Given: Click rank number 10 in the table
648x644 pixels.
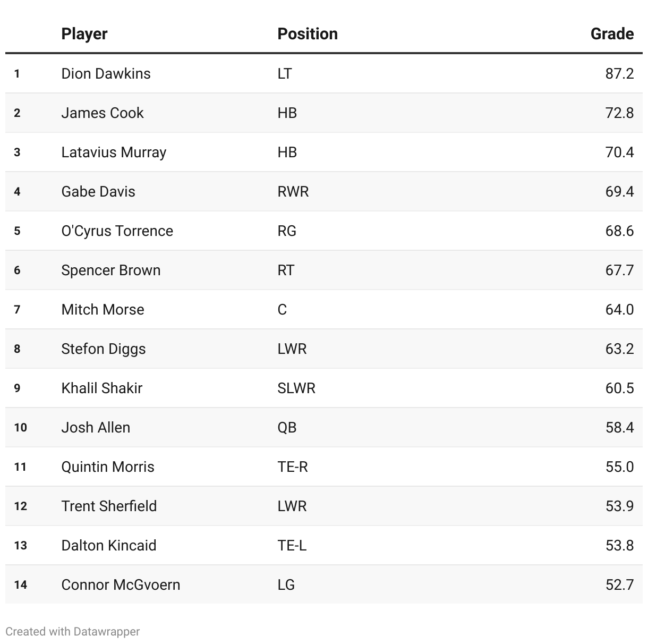Looking at the screenshot, I should tap(20, 427).
